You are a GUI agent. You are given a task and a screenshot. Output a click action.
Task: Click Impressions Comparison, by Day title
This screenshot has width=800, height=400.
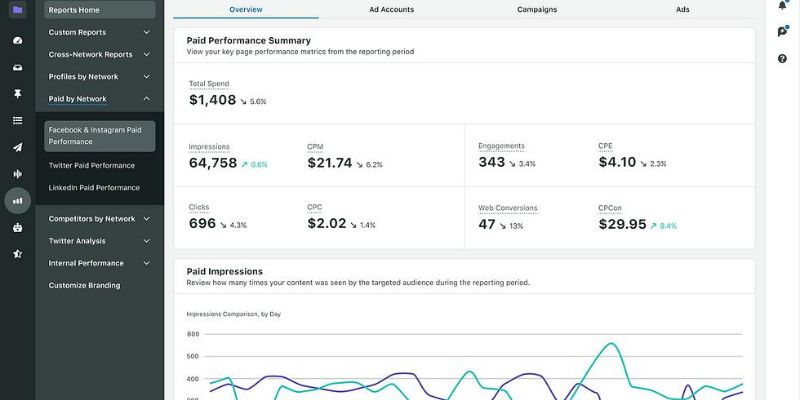click(x=234, y=314)
